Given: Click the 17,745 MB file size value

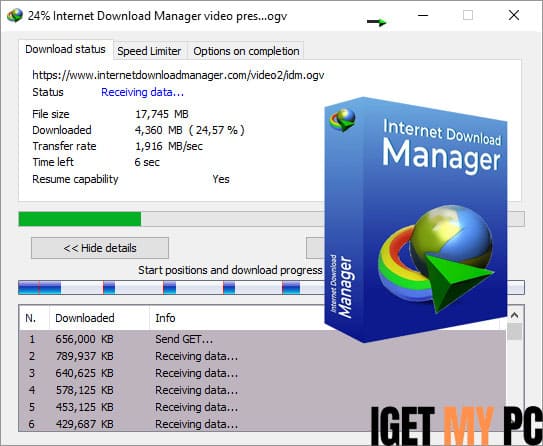Looking at the screenshot, I should (x=162, y=114).
